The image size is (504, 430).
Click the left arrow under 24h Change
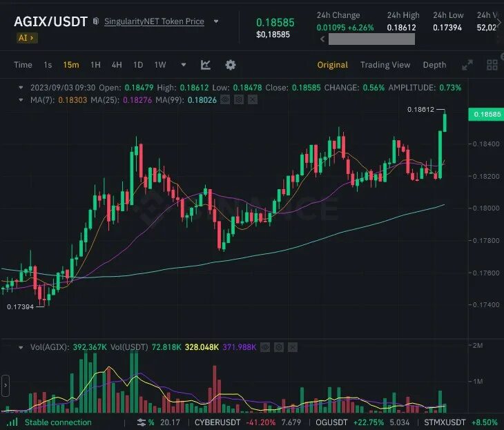322,39
